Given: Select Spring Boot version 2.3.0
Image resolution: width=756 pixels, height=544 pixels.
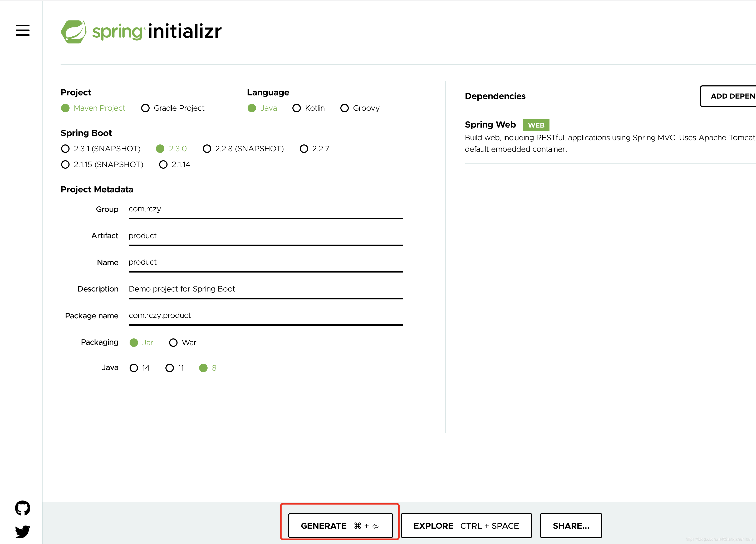Looking at the screenshot, I should [171, 149].
